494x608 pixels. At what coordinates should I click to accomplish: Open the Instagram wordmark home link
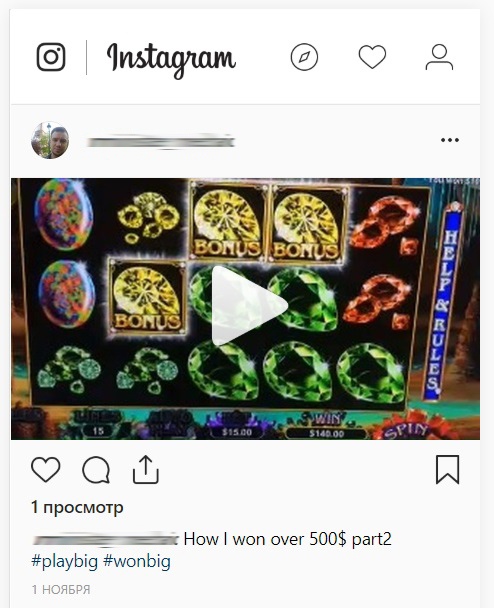171,60
